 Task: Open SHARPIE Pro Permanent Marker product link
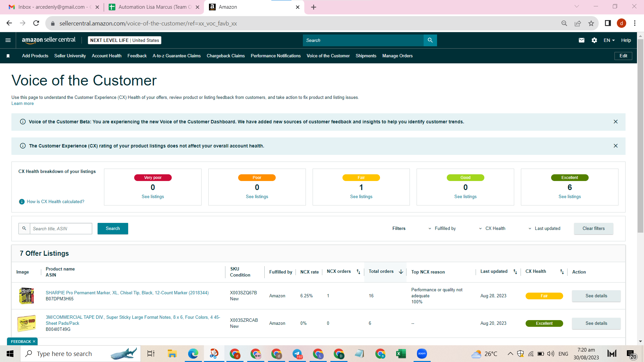127,293
